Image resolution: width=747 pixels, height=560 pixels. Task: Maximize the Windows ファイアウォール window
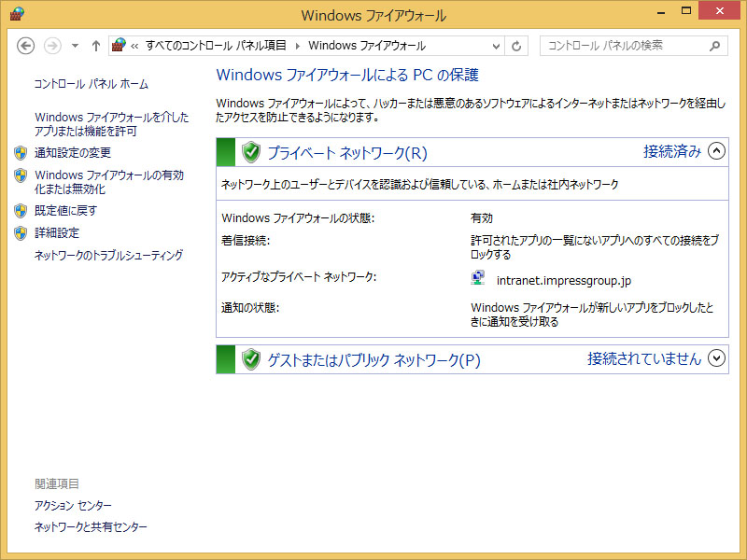(686, 10)
